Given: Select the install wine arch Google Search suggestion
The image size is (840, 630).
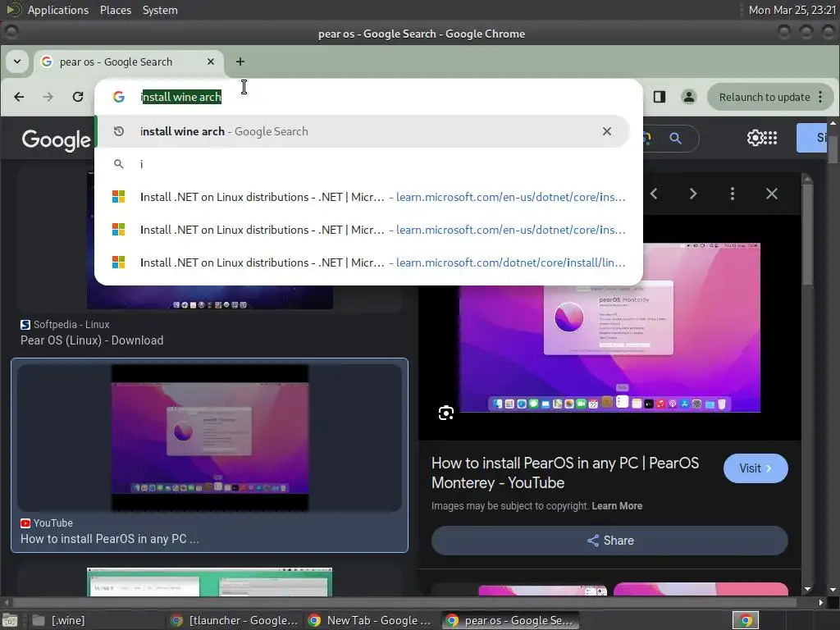Looking at the screenshot, I should tap(362, 131).
